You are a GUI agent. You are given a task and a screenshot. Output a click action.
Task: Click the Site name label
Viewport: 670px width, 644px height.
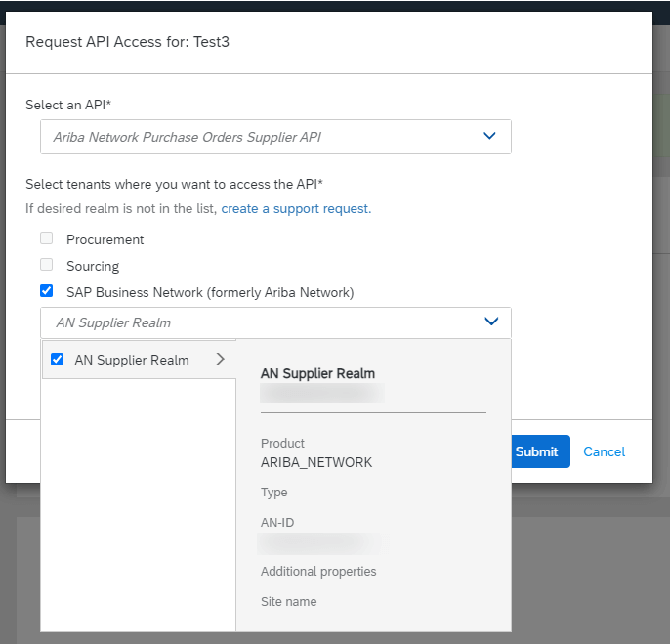pos(289,602)
